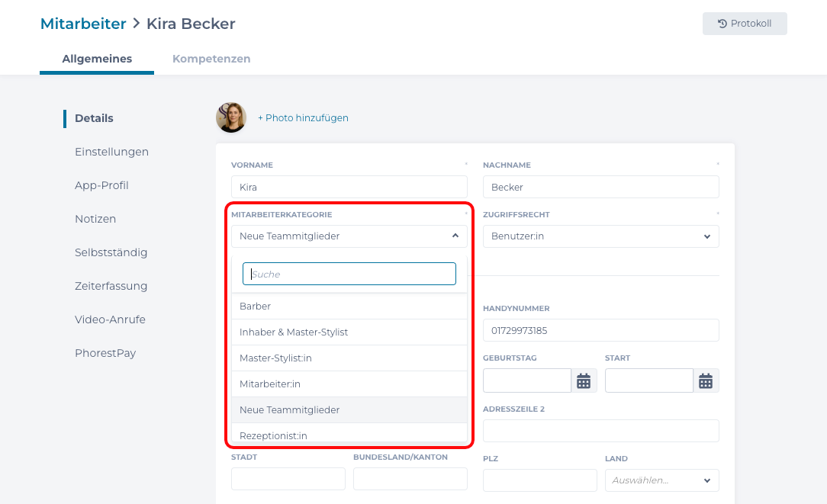The width and height of the screenshot is (827, 504).
Task: Open the Zeiterfassung sidebar section
Action: 111,286
